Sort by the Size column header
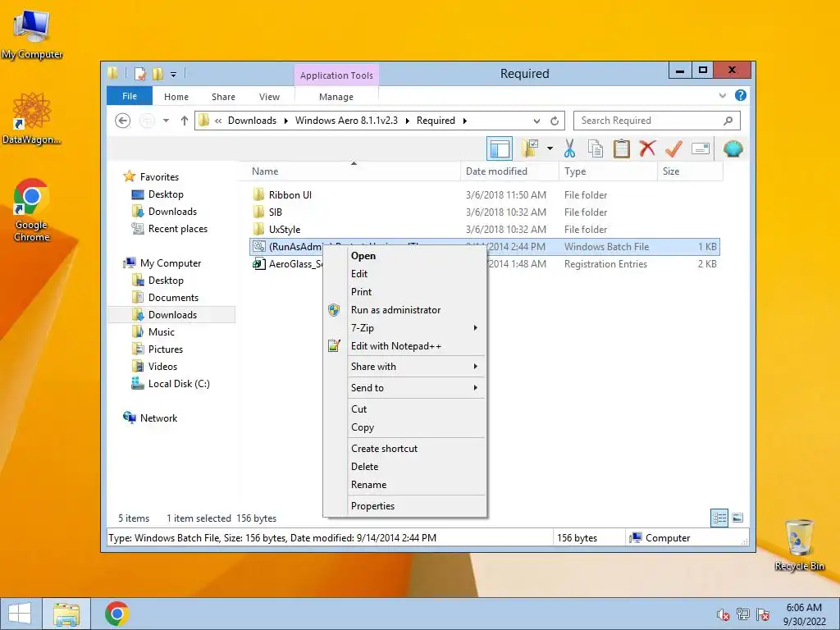840x630 pixels. point(690,171)
